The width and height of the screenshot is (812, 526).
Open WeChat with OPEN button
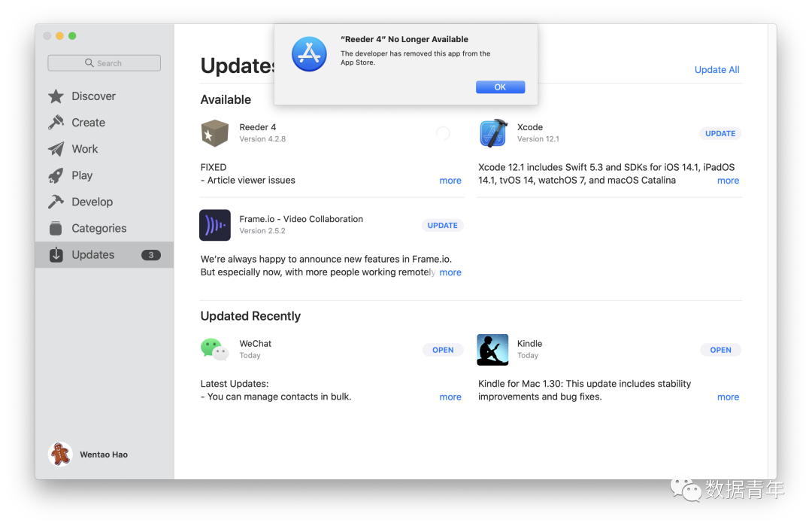(x=443, y=350)
